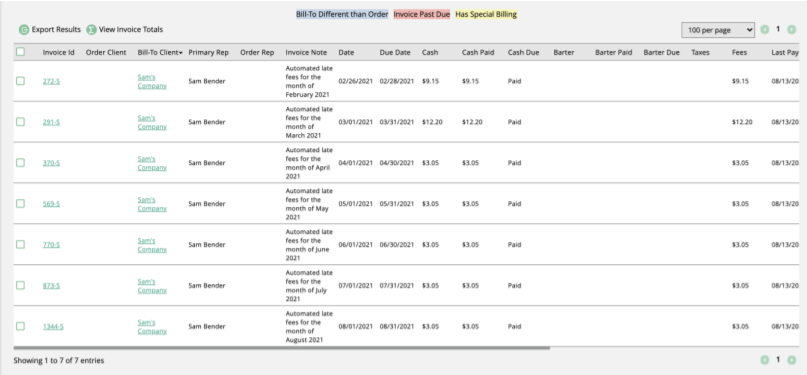Toggle the select-all header checkbox

(20, 52)
